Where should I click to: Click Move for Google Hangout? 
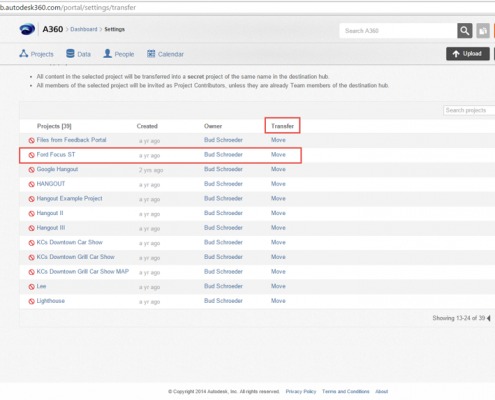point(278,169)
